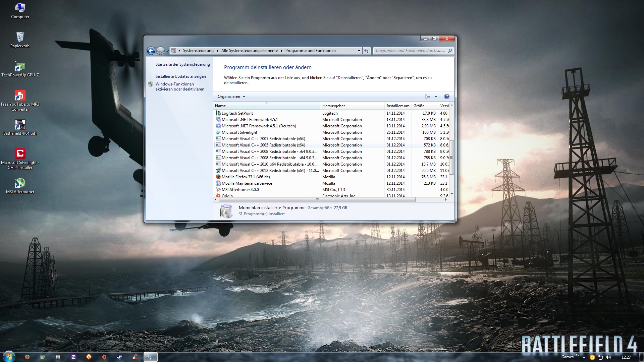Select Battlefield 4 (64 bit) desktop shortcut

(x=20, y=127)
